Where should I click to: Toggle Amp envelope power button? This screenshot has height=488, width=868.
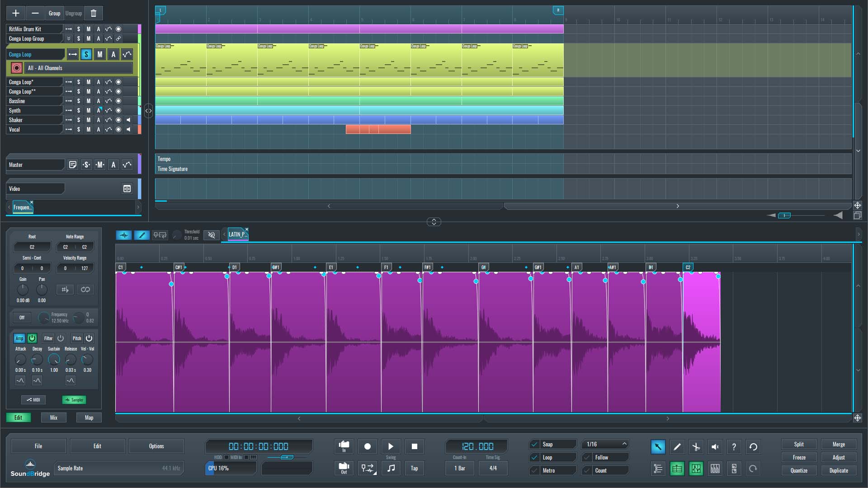pos(32,338)
